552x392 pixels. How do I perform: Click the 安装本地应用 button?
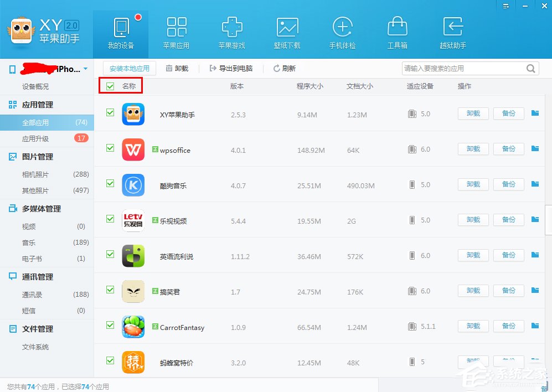(132, 68)
